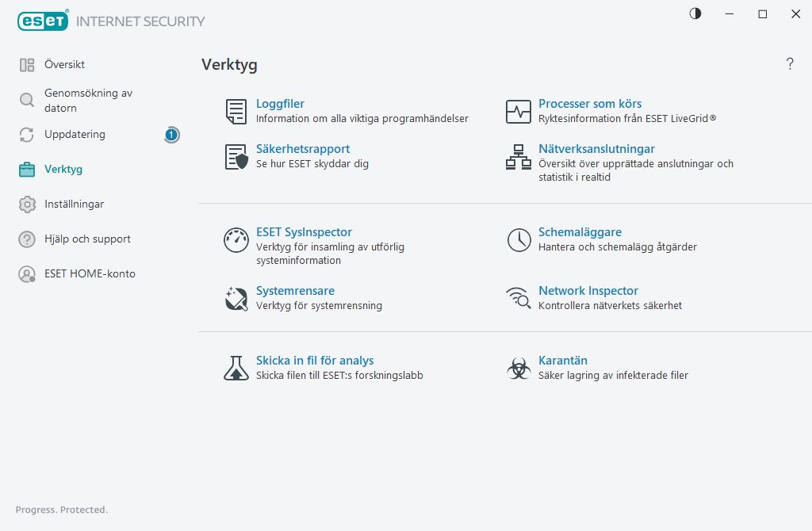Open the Uppdatering section
This screenshot has width=812, height=531.
tap(75, 135)
